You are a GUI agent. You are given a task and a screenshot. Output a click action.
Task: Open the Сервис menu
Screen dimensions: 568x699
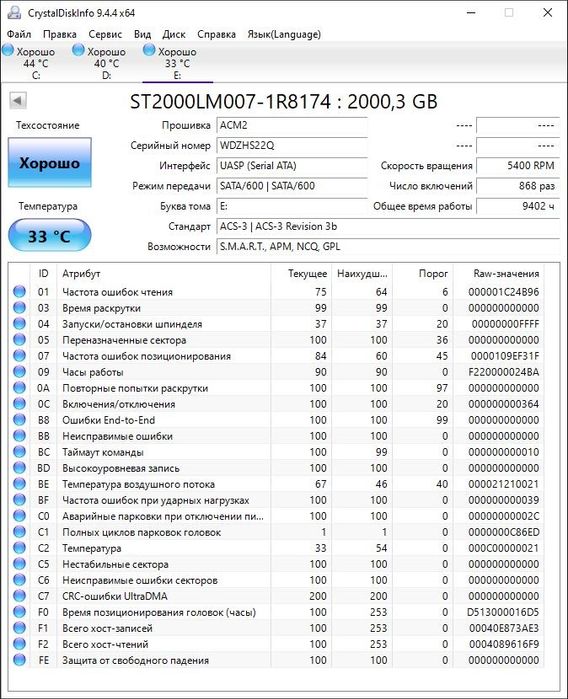pos(105,34)
